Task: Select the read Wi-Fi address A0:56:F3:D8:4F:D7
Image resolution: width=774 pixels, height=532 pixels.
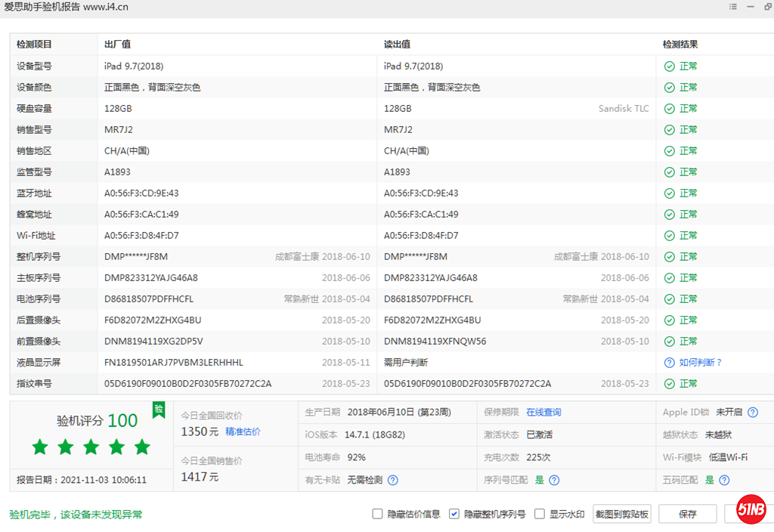Action: pyautogui.click(x=421, y=236)
